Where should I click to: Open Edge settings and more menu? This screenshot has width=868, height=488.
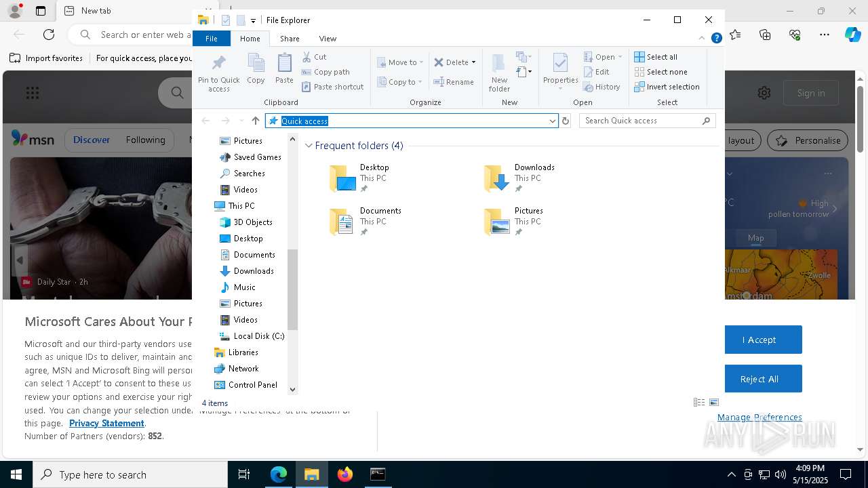825,34
